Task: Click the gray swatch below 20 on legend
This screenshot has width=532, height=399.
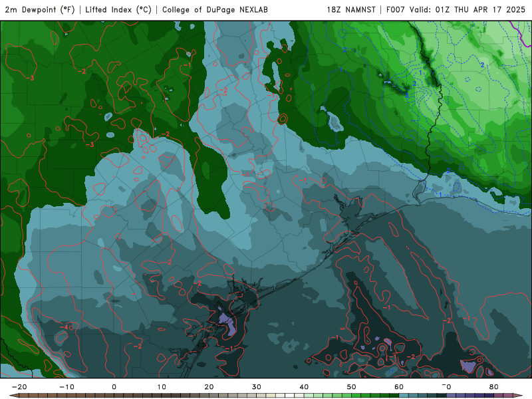Action: [213, 395]
